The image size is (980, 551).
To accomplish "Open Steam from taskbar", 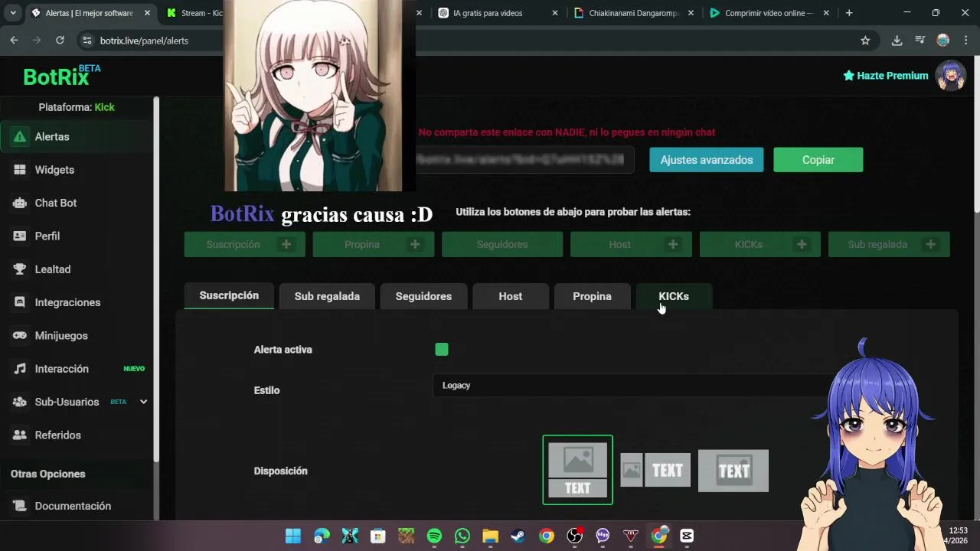I will coord(518,536).
